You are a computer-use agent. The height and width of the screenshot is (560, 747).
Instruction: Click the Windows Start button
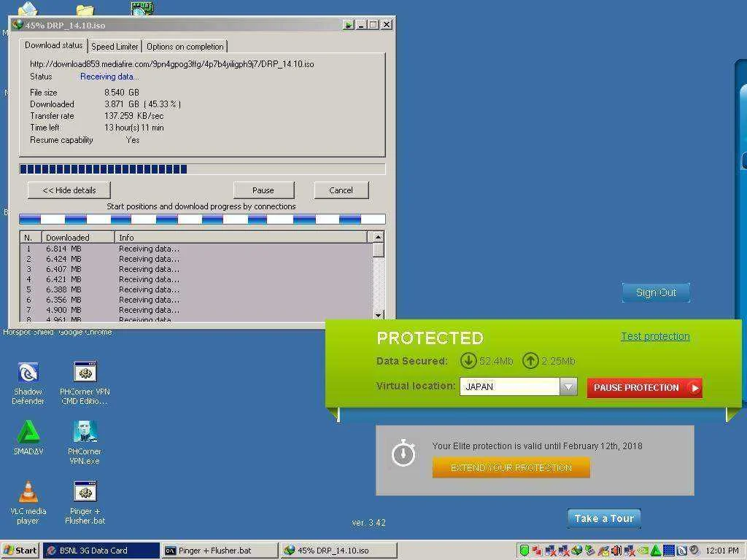point(20,551)
